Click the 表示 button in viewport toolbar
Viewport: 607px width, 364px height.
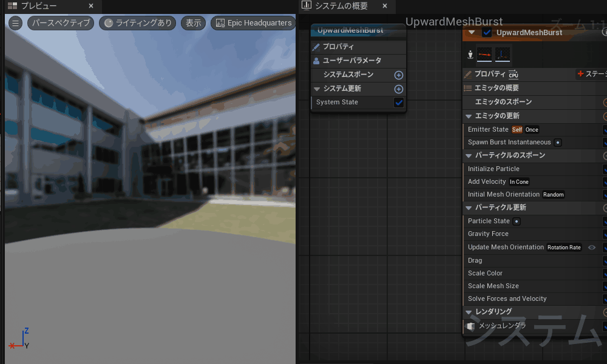193,23
